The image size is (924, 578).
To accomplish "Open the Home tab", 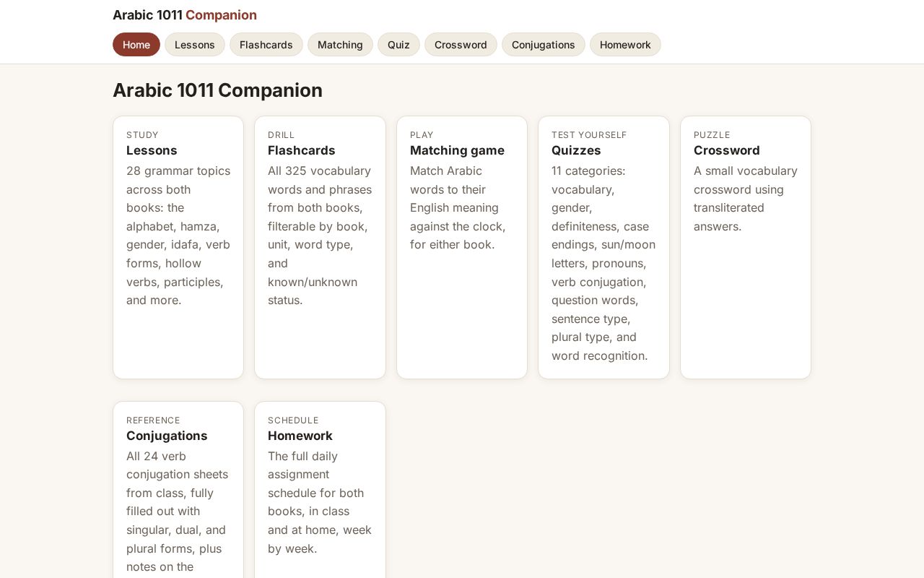I will click(x=136, y=45).
